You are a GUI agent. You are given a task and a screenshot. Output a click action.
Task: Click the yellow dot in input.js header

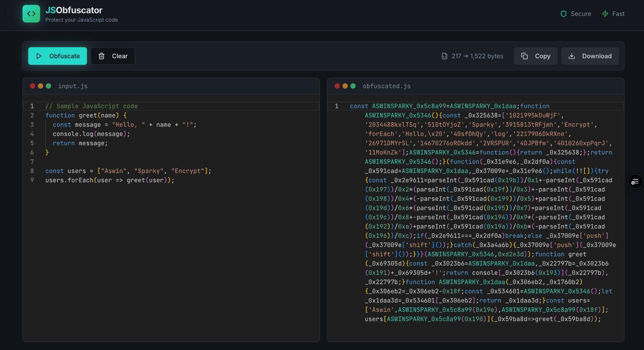pyautogui.click(x=41, y=86)
